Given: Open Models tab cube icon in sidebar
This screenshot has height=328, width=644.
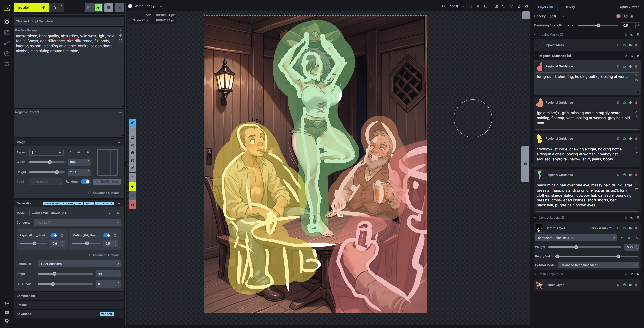Looking at the screenshot, I should [7, 54].
